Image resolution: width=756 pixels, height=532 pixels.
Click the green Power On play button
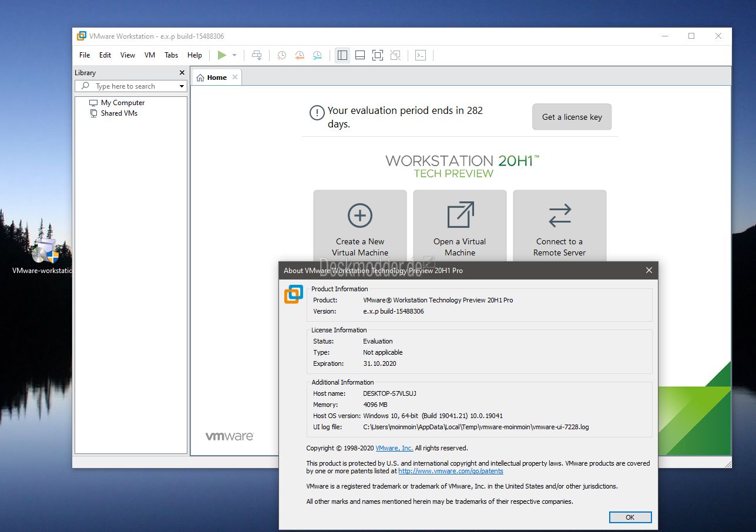pos(221,55)
